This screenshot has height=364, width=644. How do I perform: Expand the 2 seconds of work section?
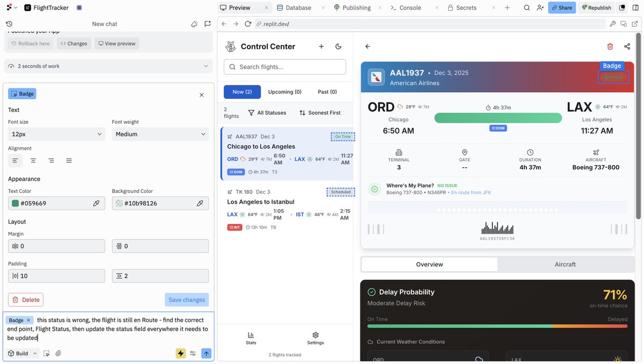tap(108, 66)
